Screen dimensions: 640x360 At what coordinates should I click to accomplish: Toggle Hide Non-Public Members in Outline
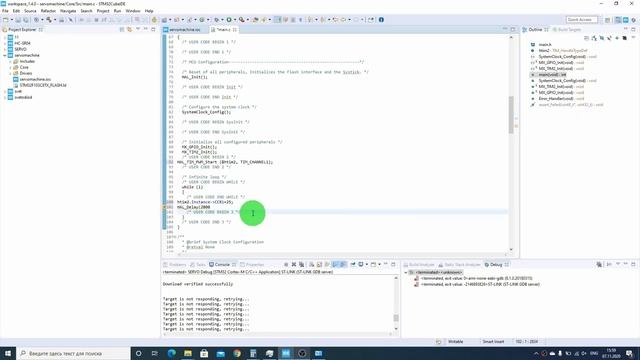tap(617, 38)
